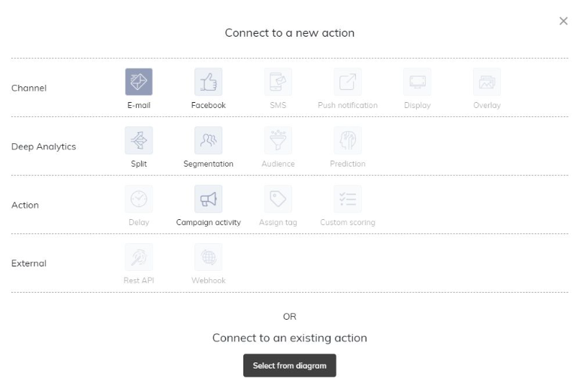Image resolution: width=588 pixels, height=391 pixels.
Task: Choose the Overlay channel icon
Action: pos(487,82)
